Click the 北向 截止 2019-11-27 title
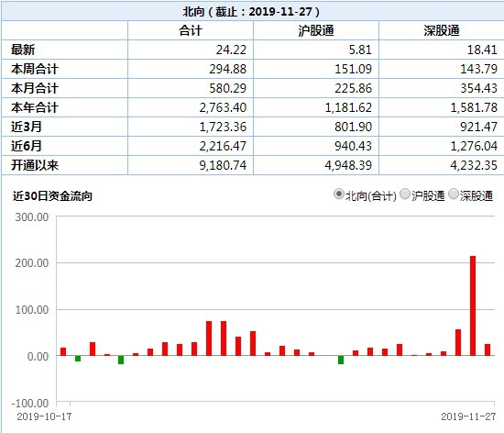 (x=251, y=12)
